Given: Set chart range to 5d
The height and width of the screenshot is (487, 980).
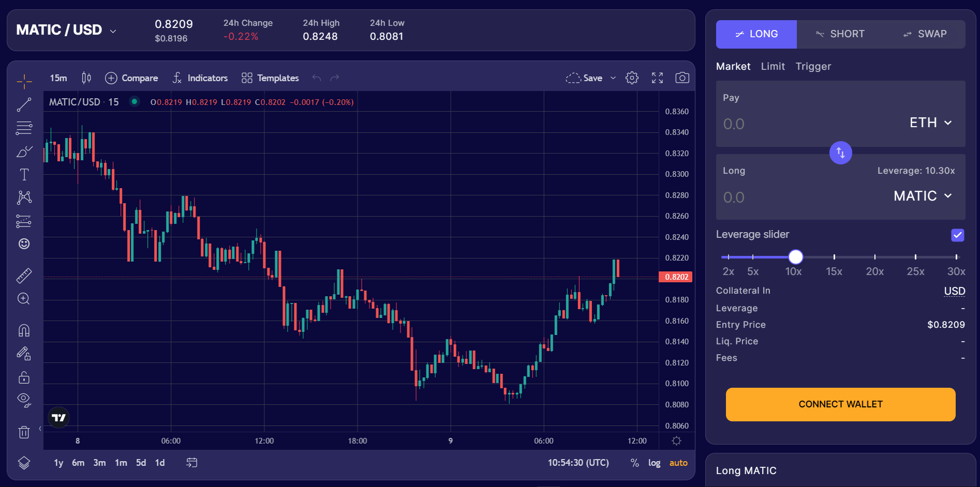Looking at the screenshot, I should [x=141, y=463].
